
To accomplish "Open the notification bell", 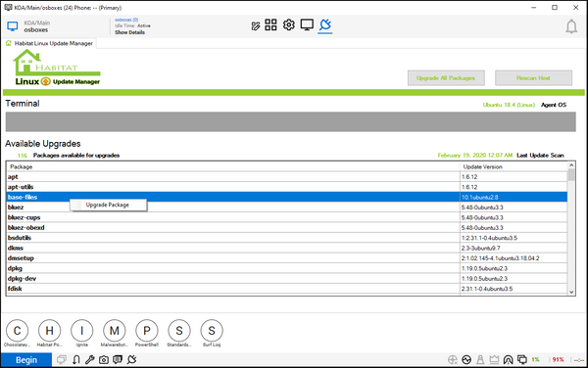I will [x=571, y=26].
